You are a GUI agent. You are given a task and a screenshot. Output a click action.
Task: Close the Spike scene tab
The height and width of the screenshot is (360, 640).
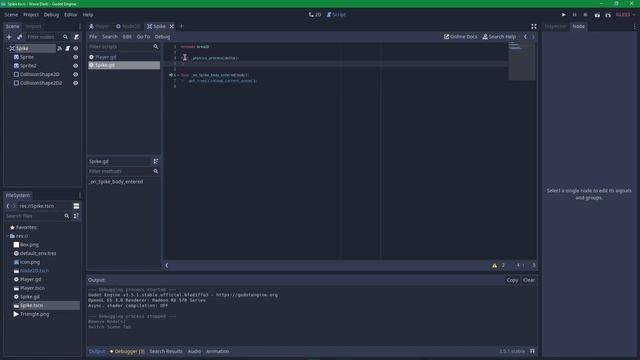coord(171,26)
